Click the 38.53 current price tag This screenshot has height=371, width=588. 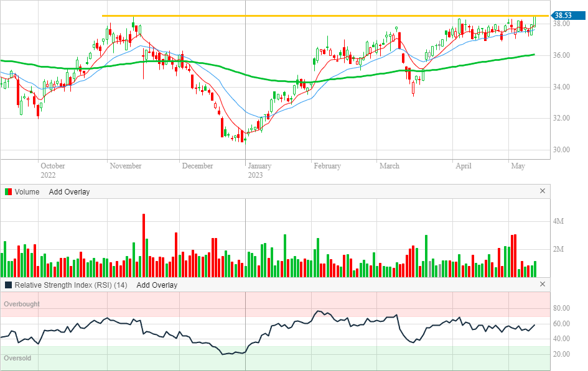(x=562, y=16)
